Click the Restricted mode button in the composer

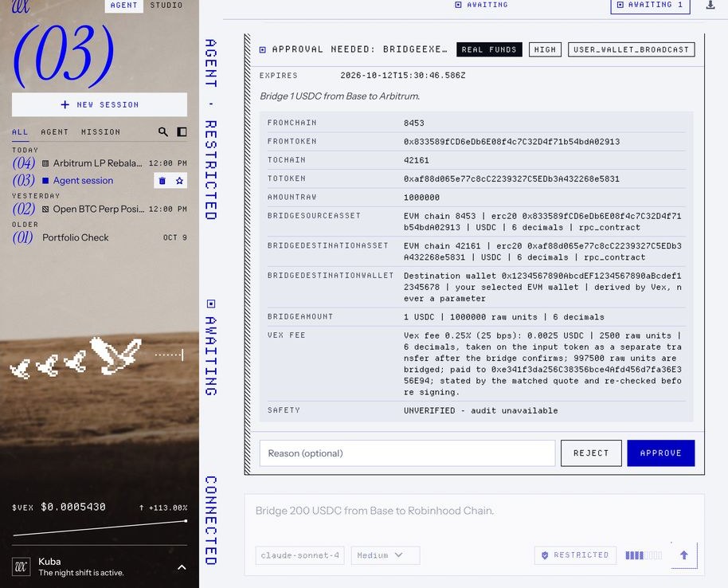pos(575,555)
